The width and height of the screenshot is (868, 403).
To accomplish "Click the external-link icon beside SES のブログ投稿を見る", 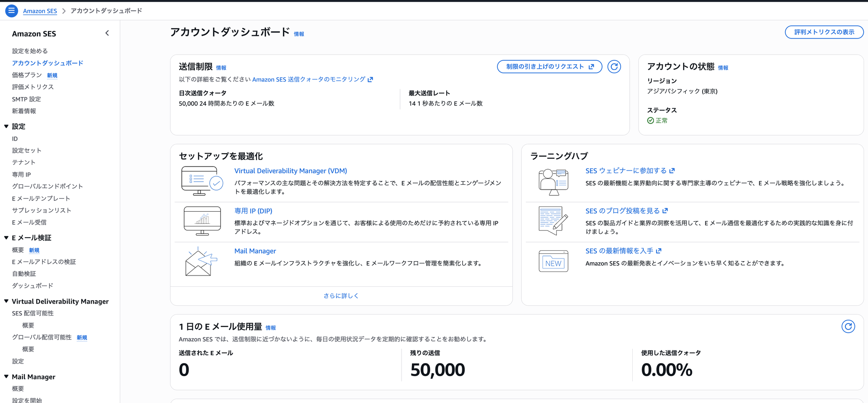I will click(x=665, y=211).
